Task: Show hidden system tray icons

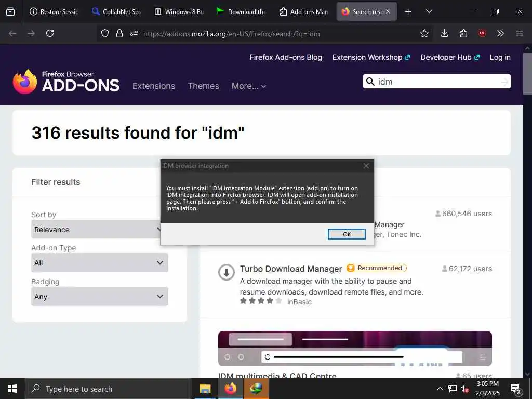Action: [440, 389]
